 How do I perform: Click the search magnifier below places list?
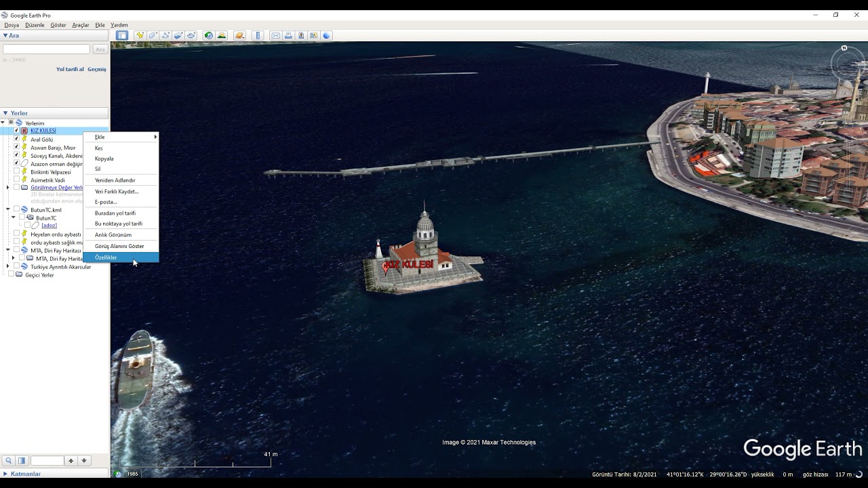(9, 461)
